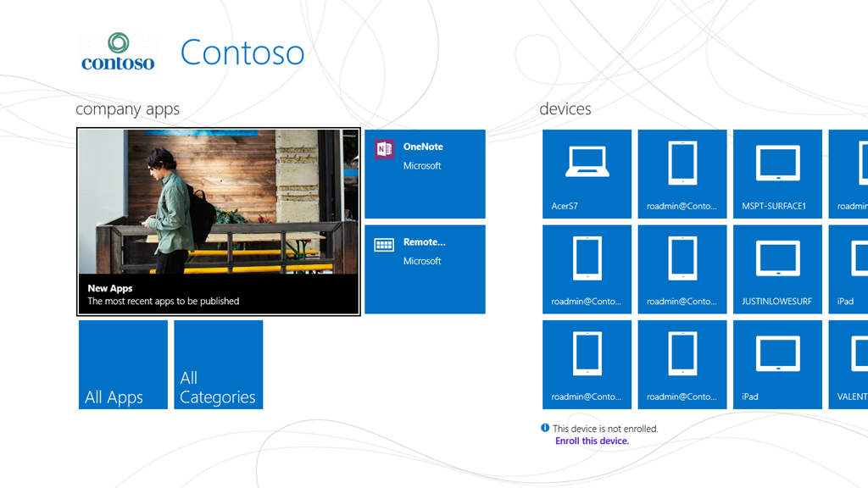Open the All Categories tile

pos(218,364)
